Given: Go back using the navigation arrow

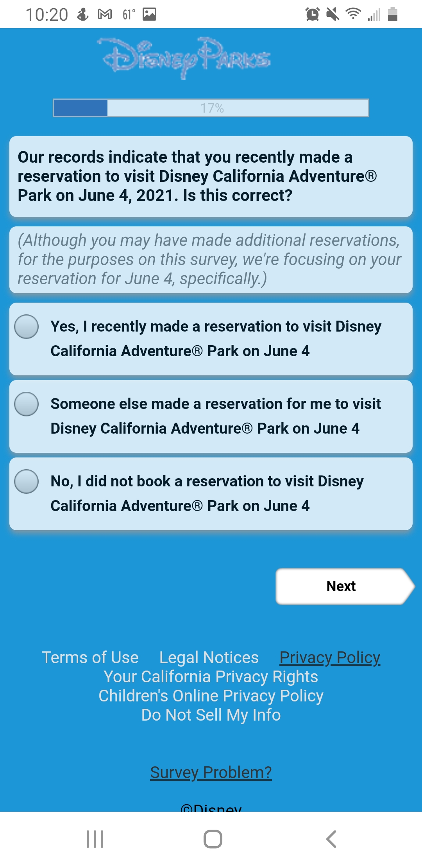Looking at the screenshot, I should (331, 839).
